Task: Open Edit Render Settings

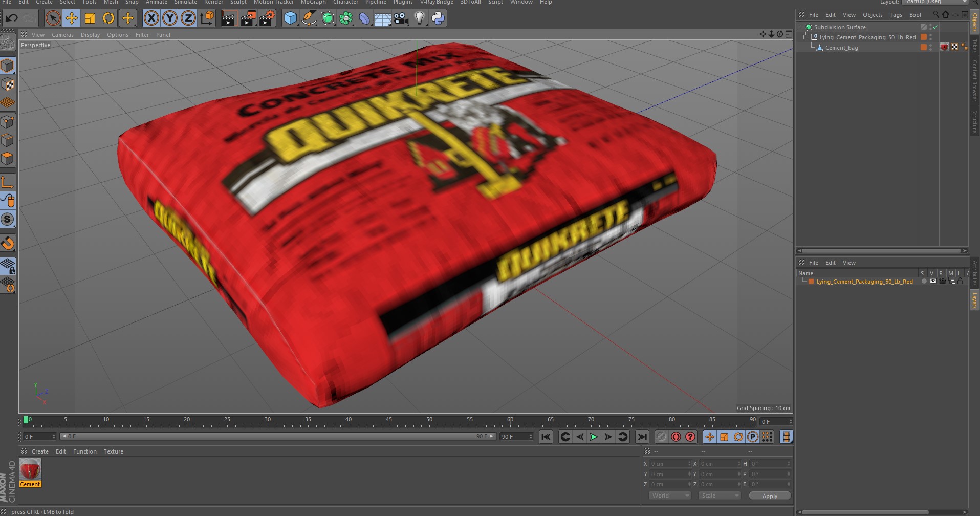Action: pyautogui.click(x=267, y=18)
